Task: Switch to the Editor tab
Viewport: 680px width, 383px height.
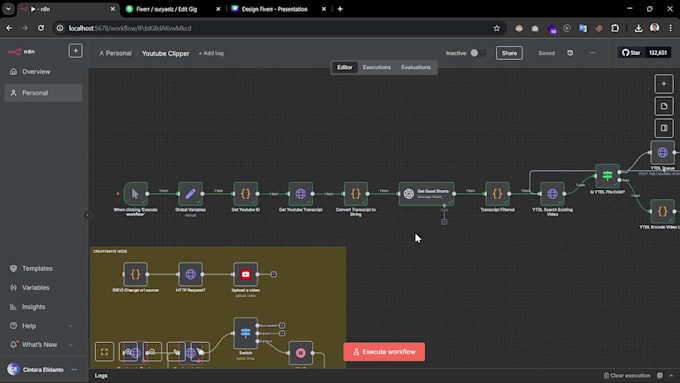Action: pos(345,67)
